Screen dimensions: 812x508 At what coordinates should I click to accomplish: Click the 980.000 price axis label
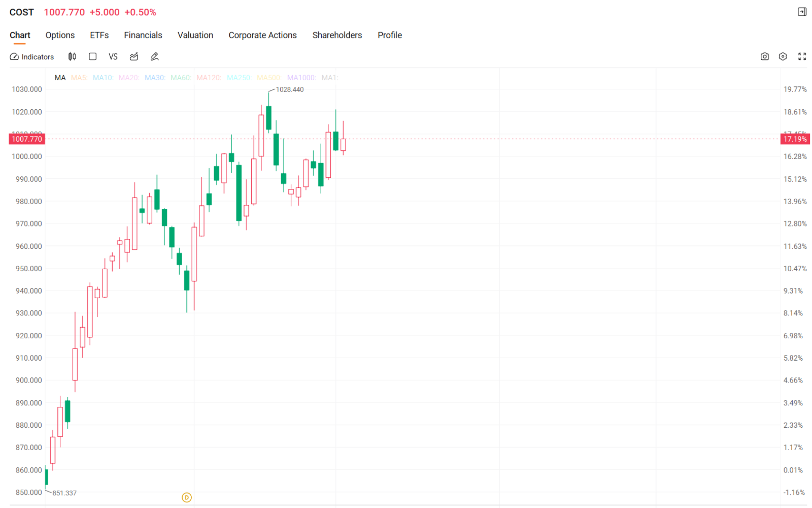[29, 201]
